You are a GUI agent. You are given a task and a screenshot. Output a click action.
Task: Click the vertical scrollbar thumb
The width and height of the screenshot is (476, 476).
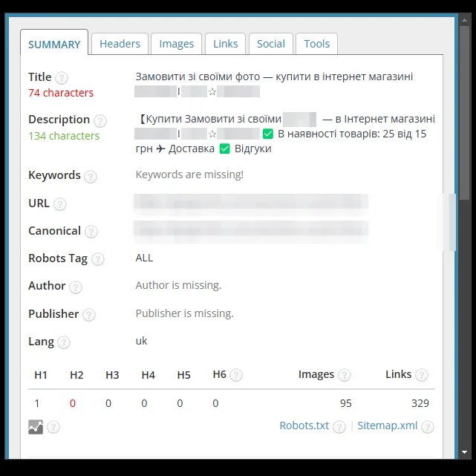(464, 112)
